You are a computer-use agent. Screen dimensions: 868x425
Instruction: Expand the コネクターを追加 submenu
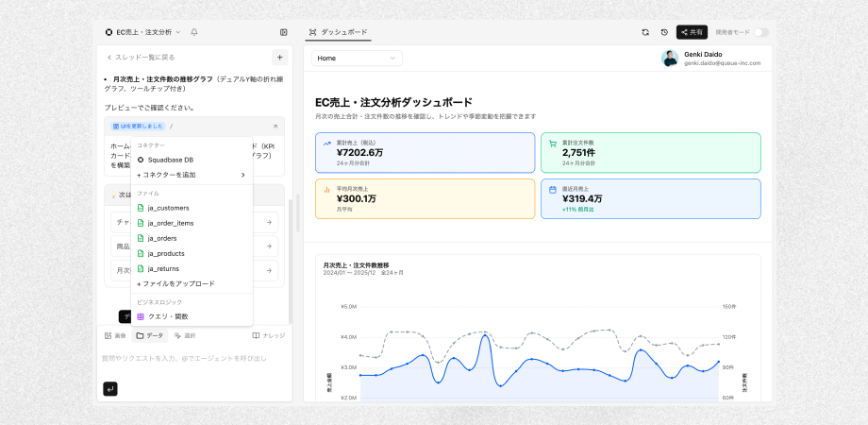[x=192, y=175]
